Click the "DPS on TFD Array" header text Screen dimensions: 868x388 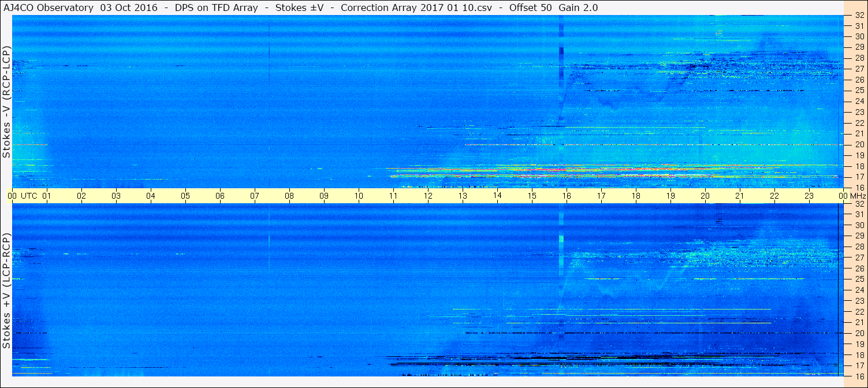(x=216, y=8)
